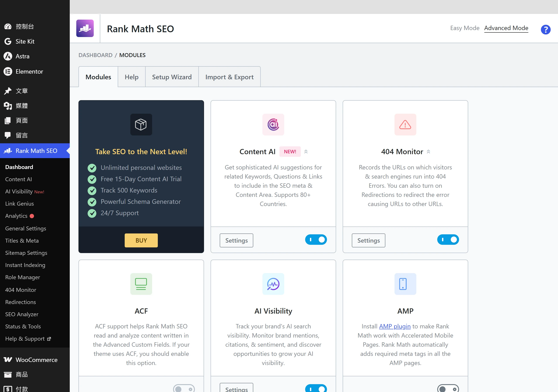Open the Setup Wizard tab
558x392 pixels.
pyautogui.click(x=172, y=77)
